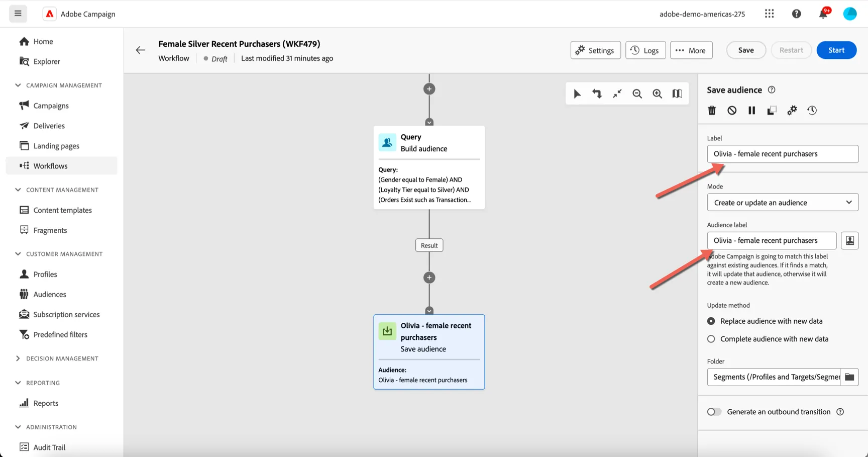Click the zoom in magnifier on the canvas
This screenshot has width=868, height=457.
(x=657, y=94)
